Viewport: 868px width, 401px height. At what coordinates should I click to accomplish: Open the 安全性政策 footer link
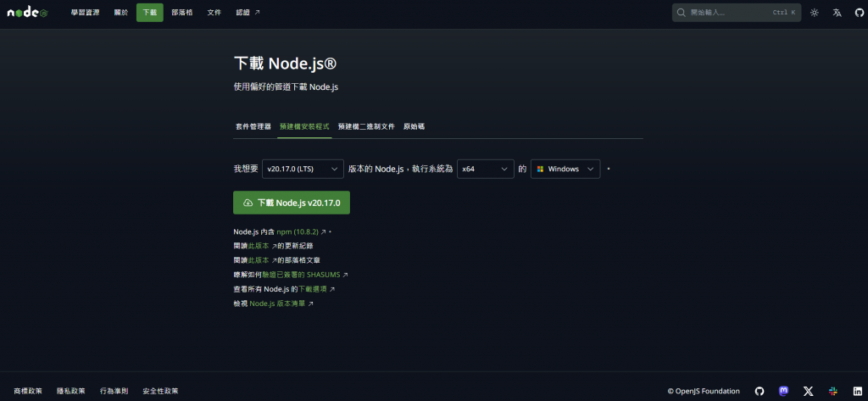[160, 391]
